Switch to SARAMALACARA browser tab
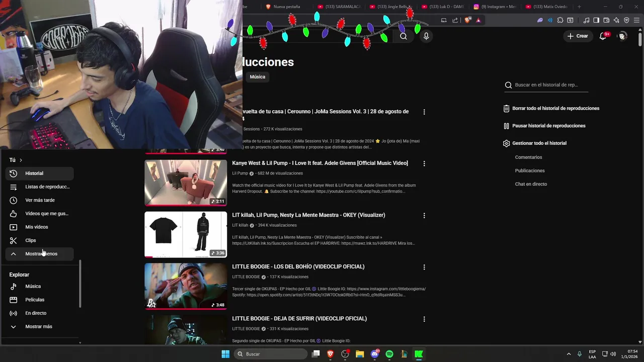644x362 pixels. click(340, 7)
